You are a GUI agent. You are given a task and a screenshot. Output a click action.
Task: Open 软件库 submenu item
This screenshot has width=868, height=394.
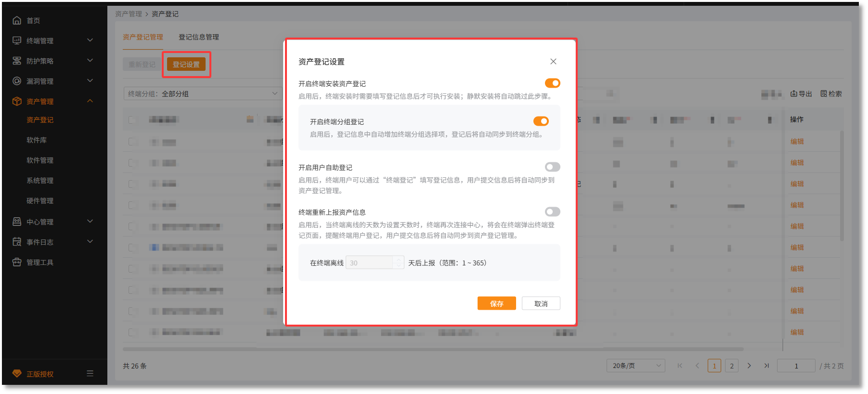click(37, 140)
